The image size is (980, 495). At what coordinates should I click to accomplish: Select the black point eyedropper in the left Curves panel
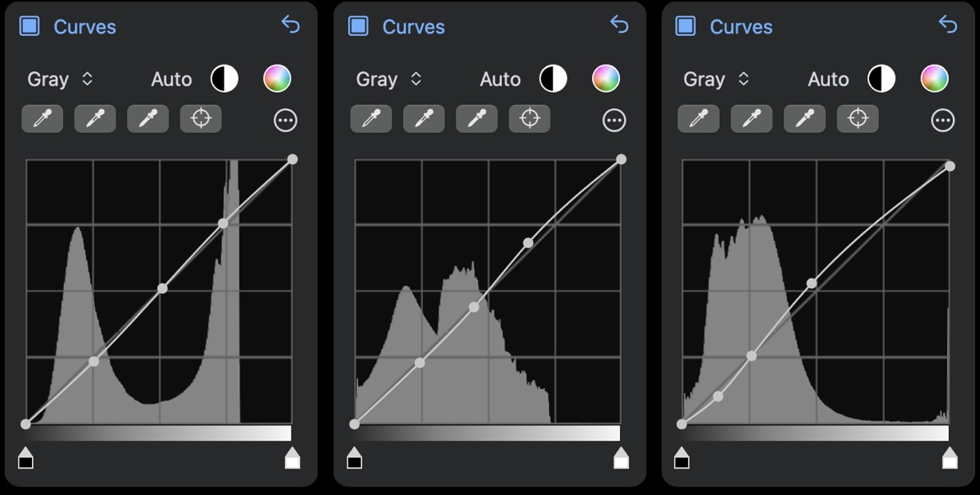(x=41, y=118)
